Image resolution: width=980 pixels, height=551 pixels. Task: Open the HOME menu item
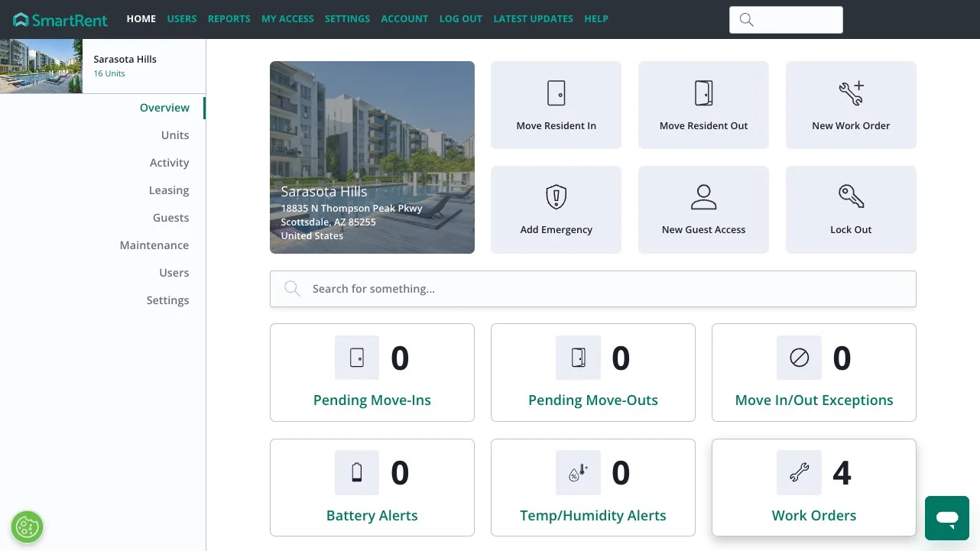[141, 19]
